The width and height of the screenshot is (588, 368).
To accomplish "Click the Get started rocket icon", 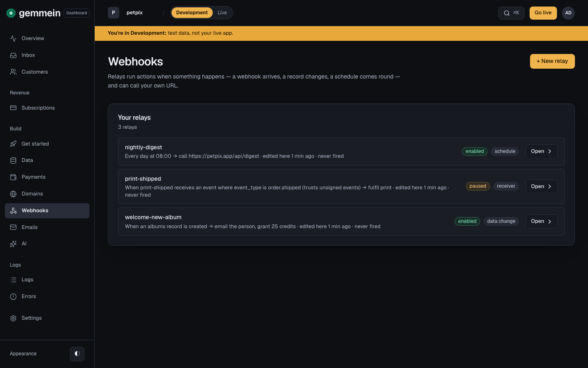I will [x=13, y=144].
